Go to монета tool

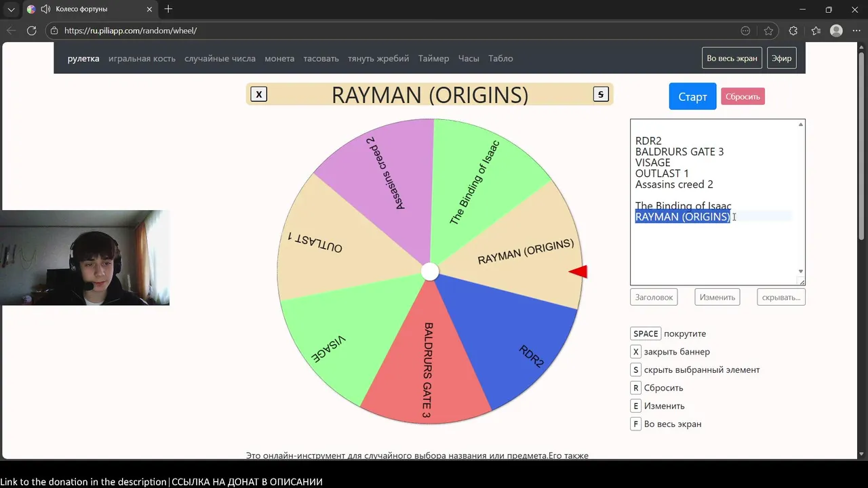279,58
